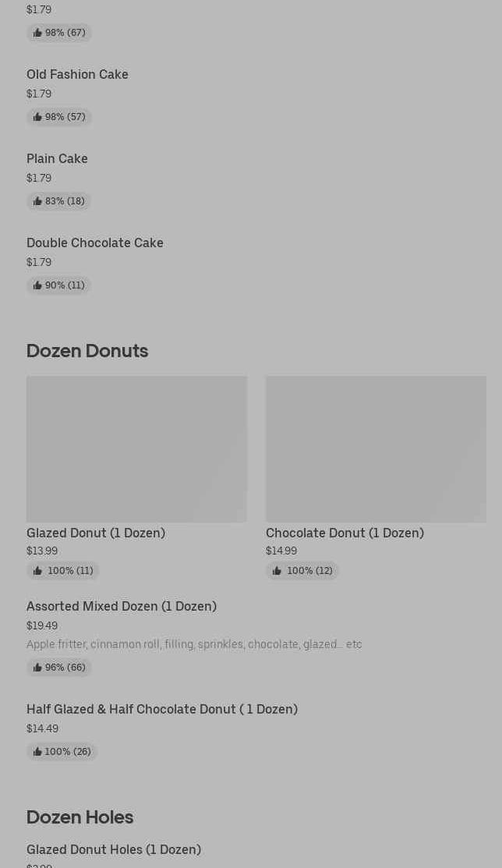Click thumbs-up icon under Double Chocolate Cake
Viewport: 502px width, 868px height.
pyautogui.click(x=37, y=285)
